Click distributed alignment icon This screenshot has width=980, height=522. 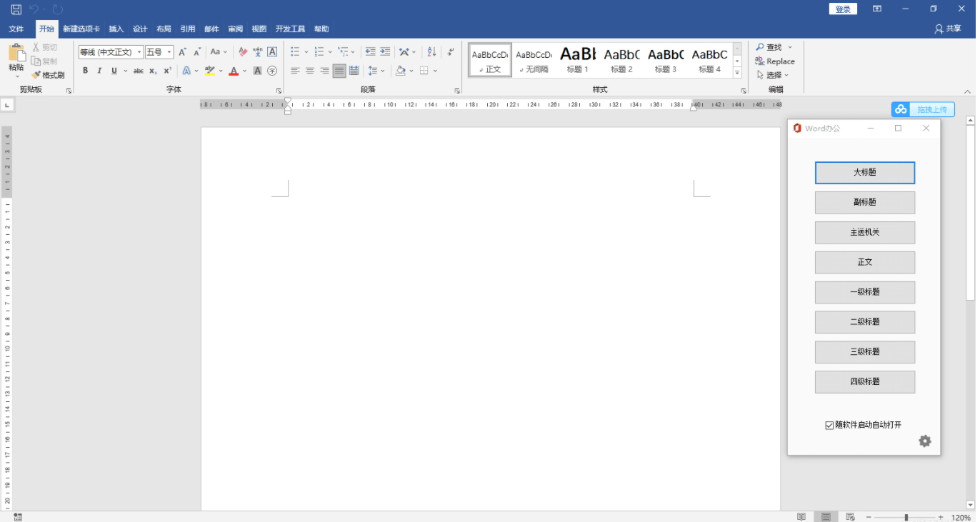point(354,71)
